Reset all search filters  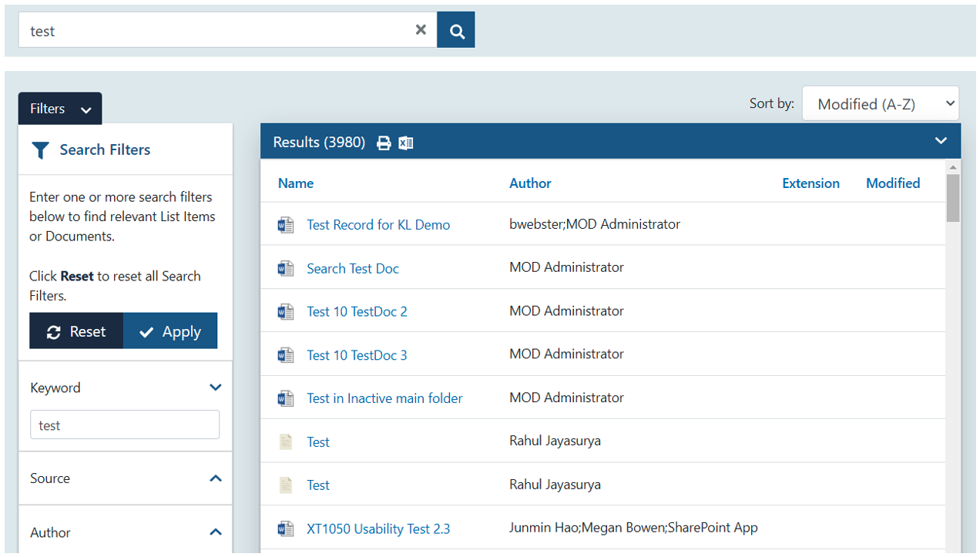point(76,331)
